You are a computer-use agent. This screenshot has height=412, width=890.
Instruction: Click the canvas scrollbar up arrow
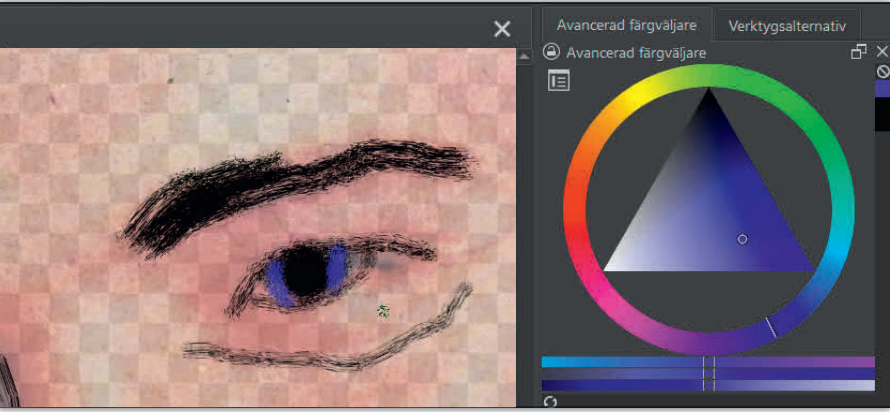pos(523,56)
